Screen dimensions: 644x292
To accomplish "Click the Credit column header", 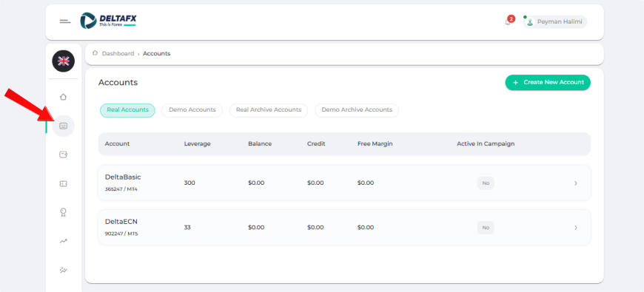I will 316,144.
